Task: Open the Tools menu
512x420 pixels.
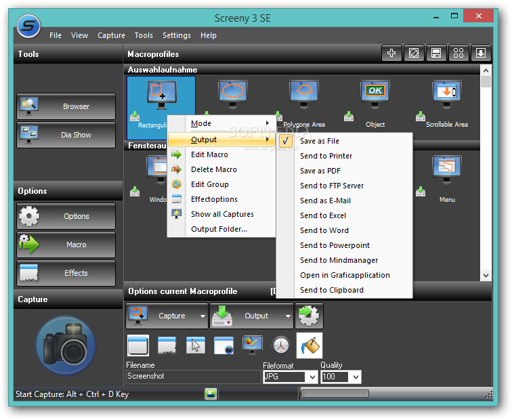Action: [x=144, y=35]
